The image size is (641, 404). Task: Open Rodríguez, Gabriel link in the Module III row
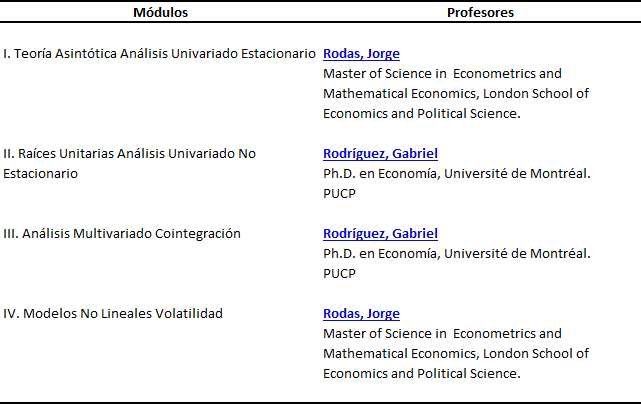380,234
